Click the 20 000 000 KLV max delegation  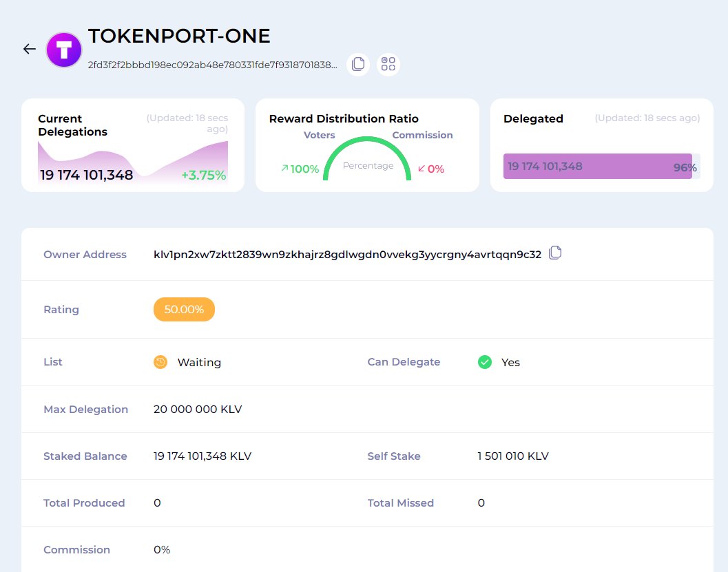(x=198, y=409)
